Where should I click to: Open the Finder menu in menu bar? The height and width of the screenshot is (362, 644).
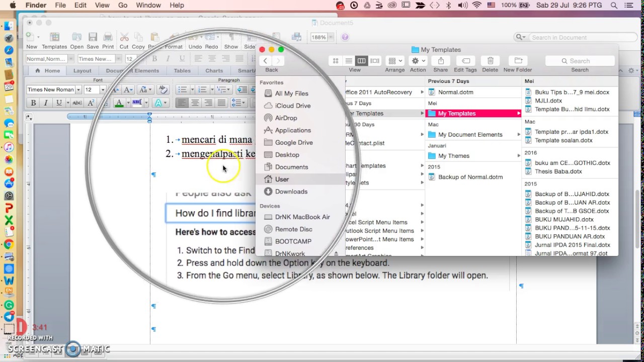(36, 6)
